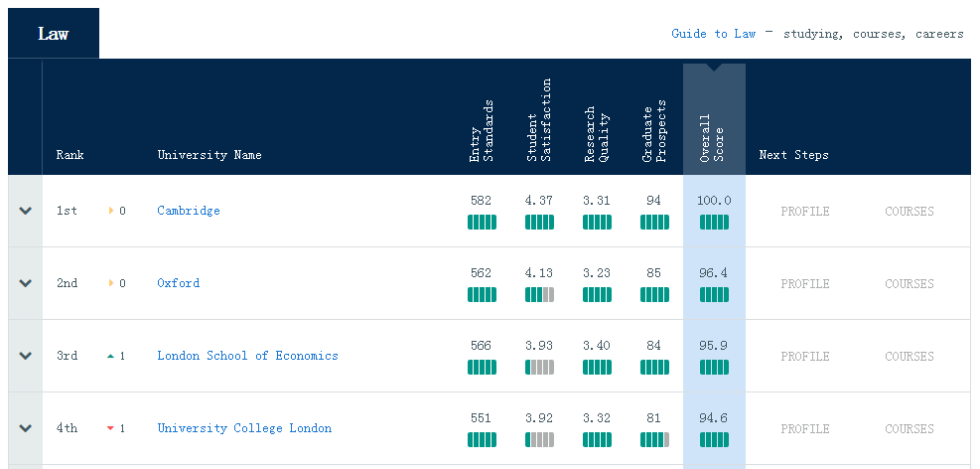The height and width of the screenshot is (469, 980).
Task: Click UCL student satisfaction bar indicator
Action: [539, 439]
